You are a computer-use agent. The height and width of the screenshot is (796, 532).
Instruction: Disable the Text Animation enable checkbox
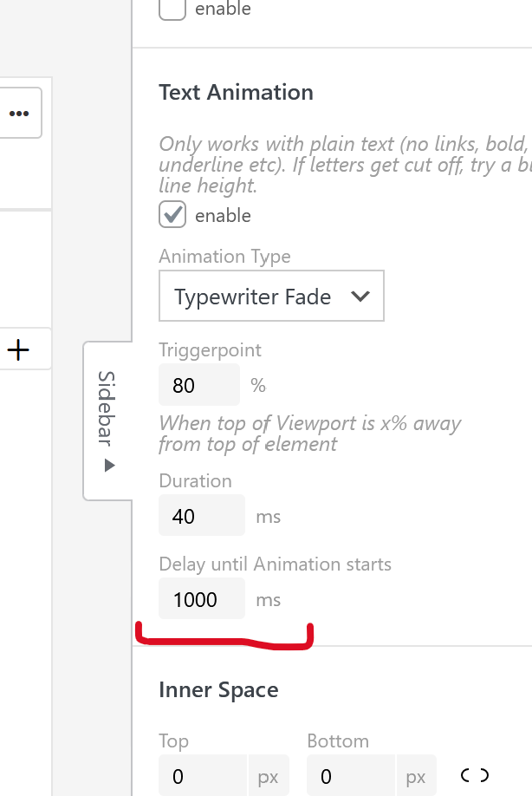(x=172, y=215)
